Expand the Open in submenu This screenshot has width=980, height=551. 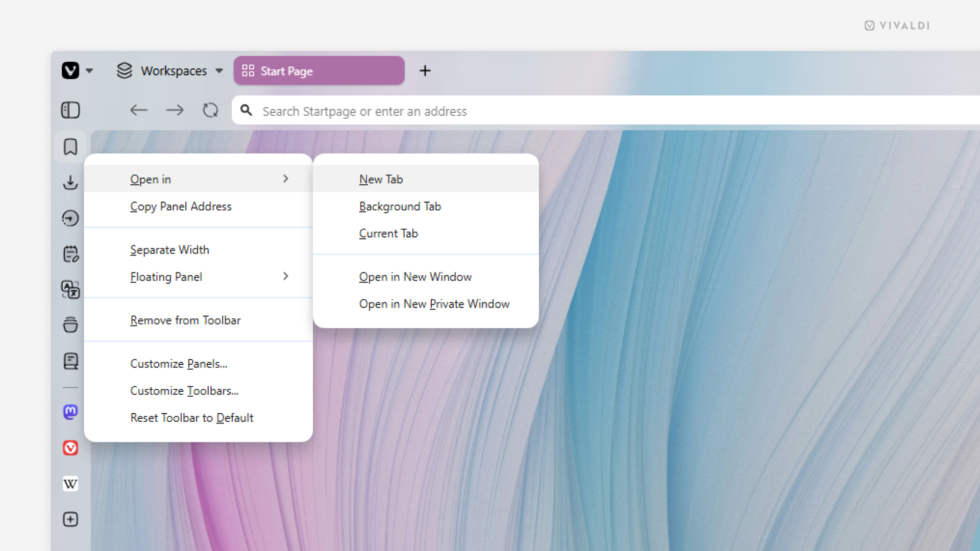point(199,179)
